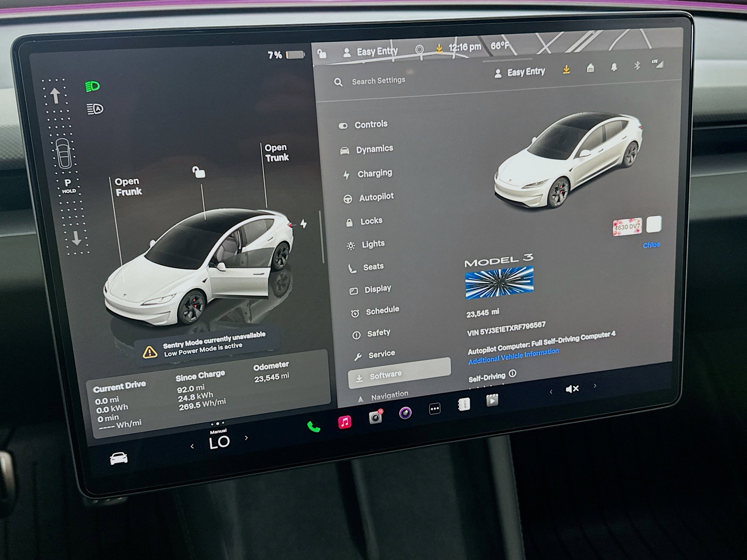Open the Seats settings menu
The width and height of the screenshot is (747, 560).
366,267
